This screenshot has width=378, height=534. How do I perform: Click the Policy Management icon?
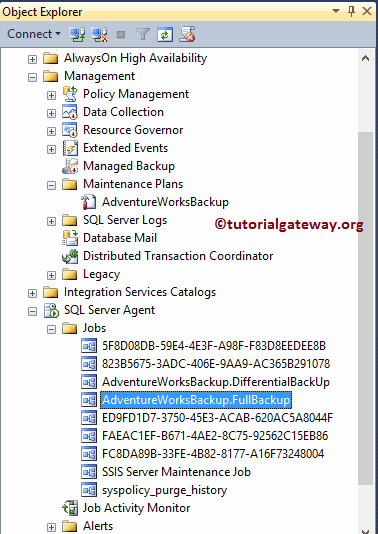[x=70, y=94]
